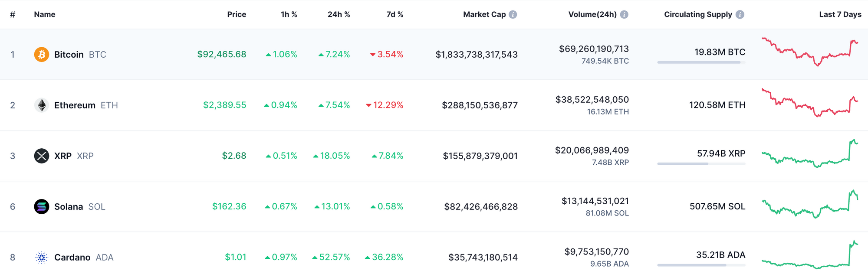Click the Ethereum diamond logo icon
The height and width of the screenshot is (274, 868).
(x=42, y=105)
